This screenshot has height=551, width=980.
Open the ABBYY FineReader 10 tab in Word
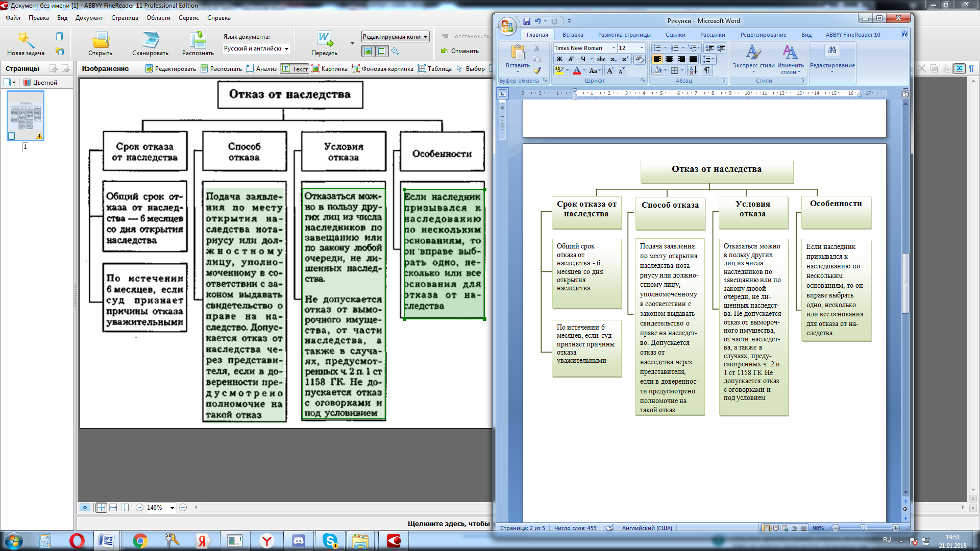[x=853, y=35]
